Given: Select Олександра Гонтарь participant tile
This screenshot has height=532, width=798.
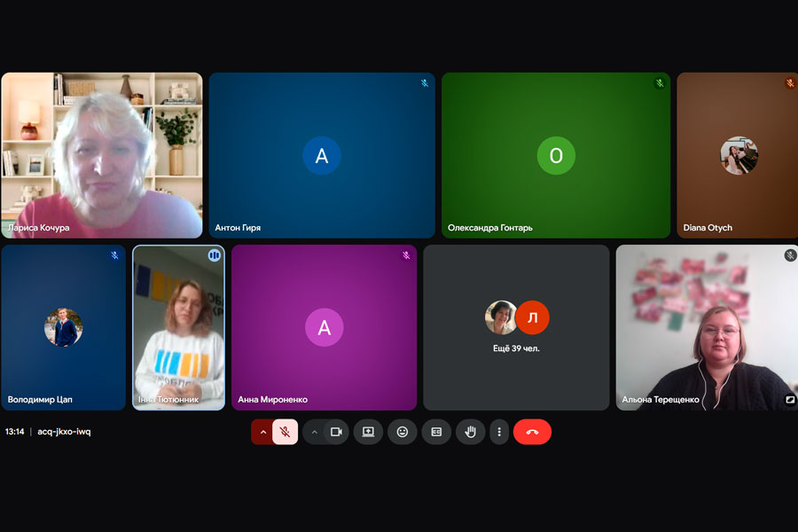Looking at the screenshot, I should (556, 155).
